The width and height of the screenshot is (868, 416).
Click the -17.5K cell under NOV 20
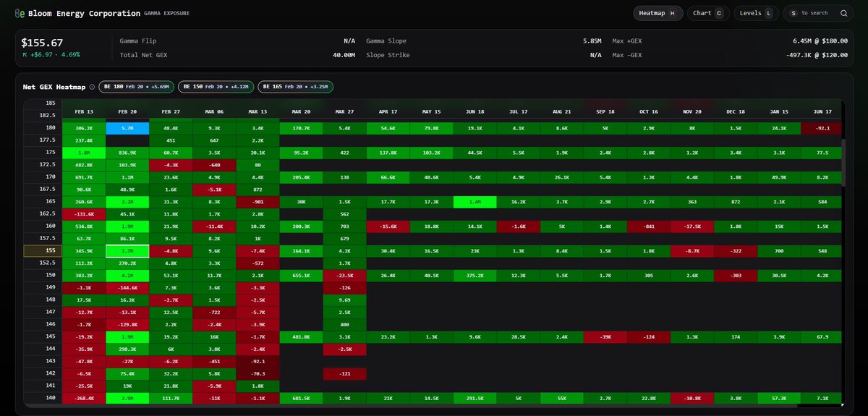pos(692,226)
